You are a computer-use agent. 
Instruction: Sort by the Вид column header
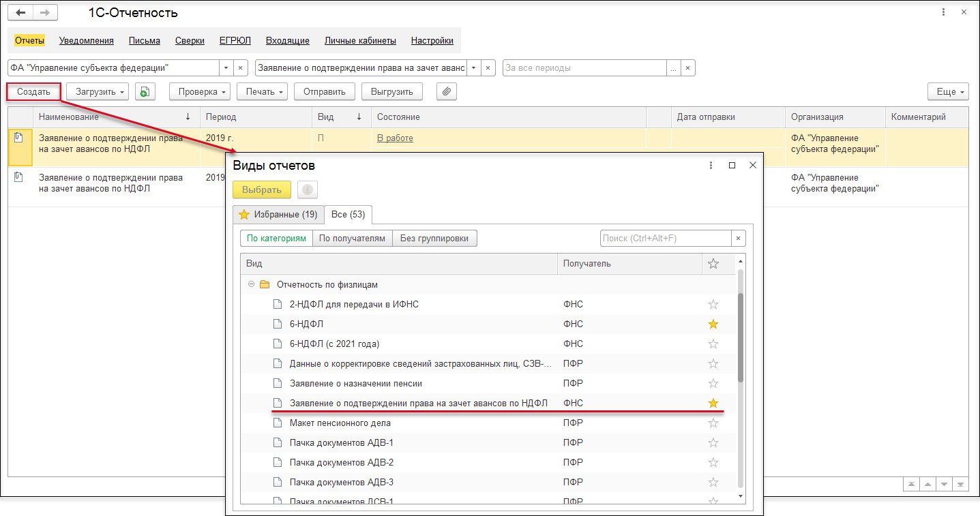pos(342,117)
